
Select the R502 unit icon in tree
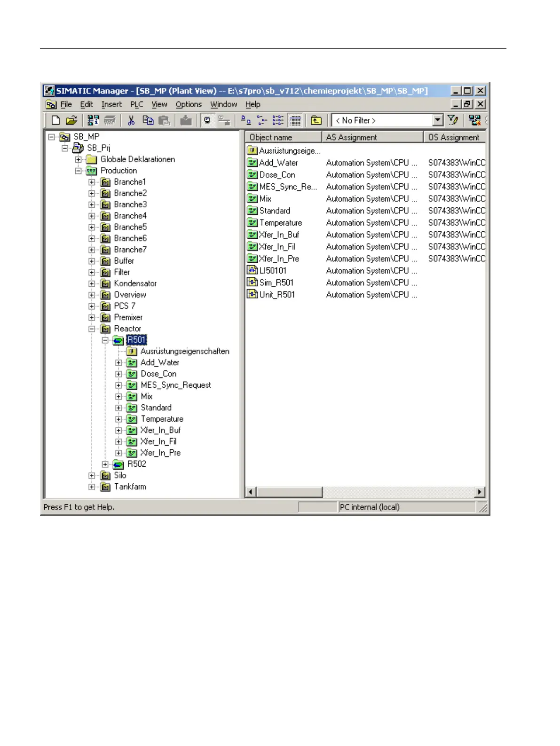click(118, 464)
